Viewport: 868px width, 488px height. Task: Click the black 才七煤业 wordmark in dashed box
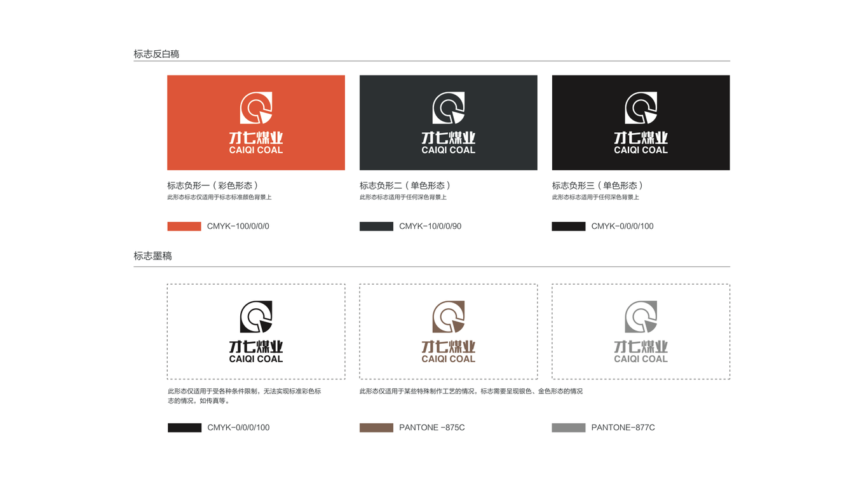click(x=256, y=346)
